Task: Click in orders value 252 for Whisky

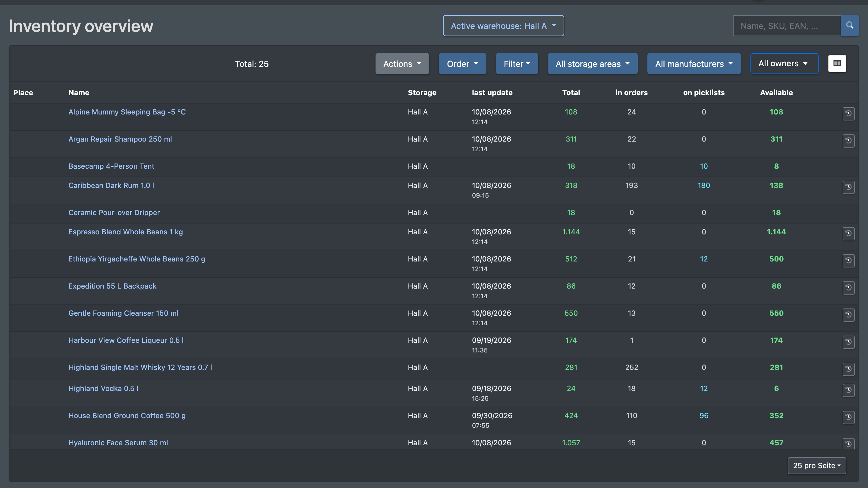Action: (631, 368)
